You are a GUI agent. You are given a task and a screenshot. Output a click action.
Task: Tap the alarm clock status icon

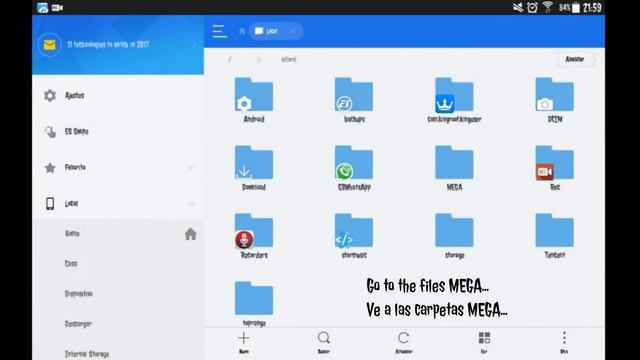pos(532,7)
